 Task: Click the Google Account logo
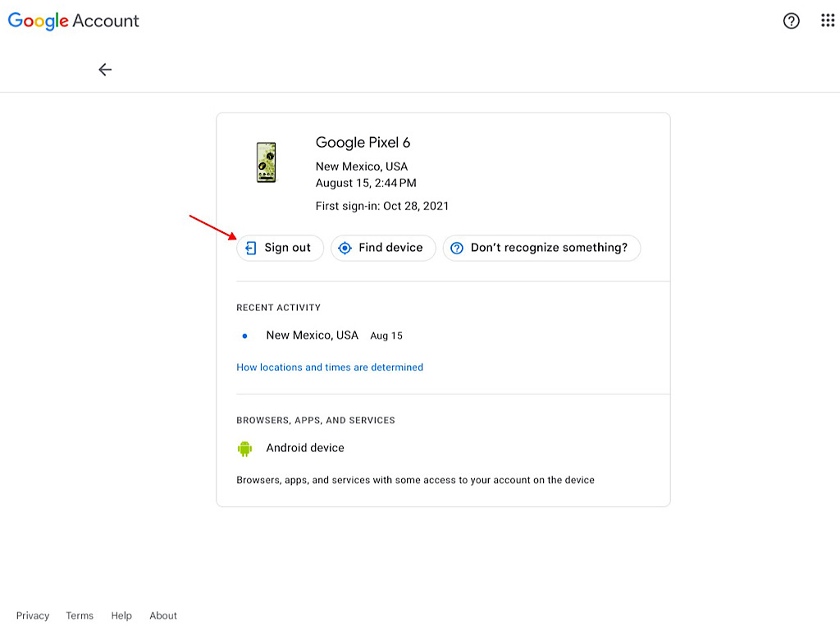[73, 21]
